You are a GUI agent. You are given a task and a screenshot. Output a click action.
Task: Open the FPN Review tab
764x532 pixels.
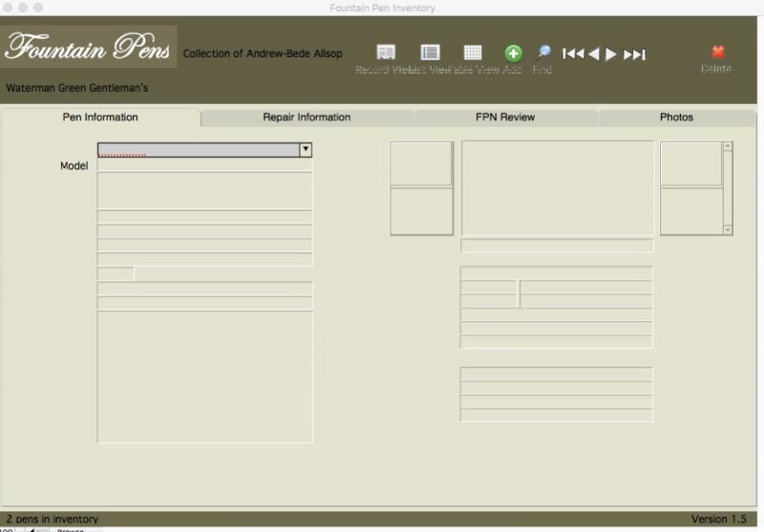coord(505,117)
